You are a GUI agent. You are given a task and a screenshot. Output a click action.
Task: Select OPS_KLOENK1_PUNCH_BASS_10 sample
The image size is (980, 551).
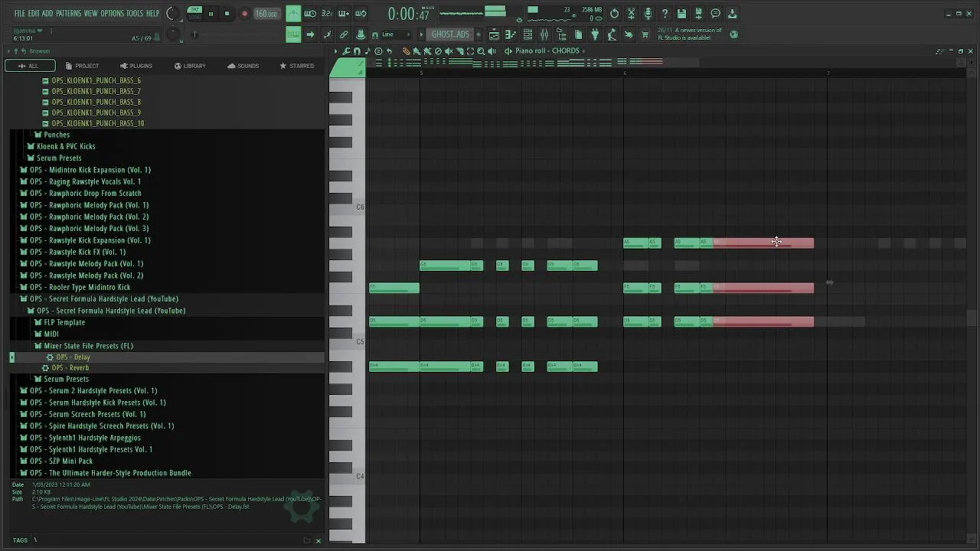pyautogui.click(x=98, y=123)
